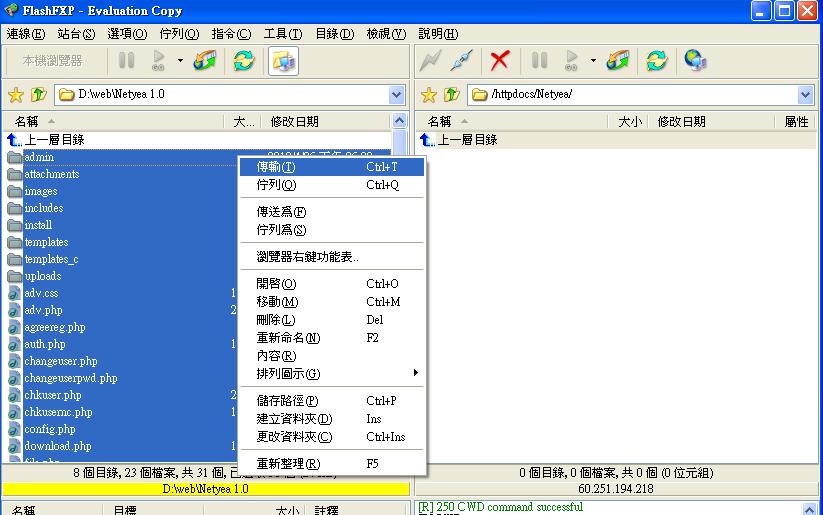Sort the remote list by 修改日期 column
The image size is (823, 515).
tap(681, 122)
